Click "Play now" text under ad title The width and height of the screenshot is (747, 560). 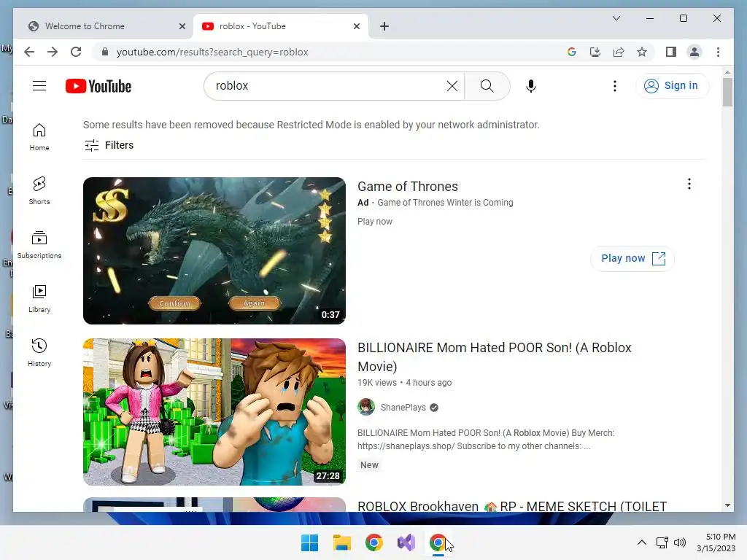tap(375, 222)
